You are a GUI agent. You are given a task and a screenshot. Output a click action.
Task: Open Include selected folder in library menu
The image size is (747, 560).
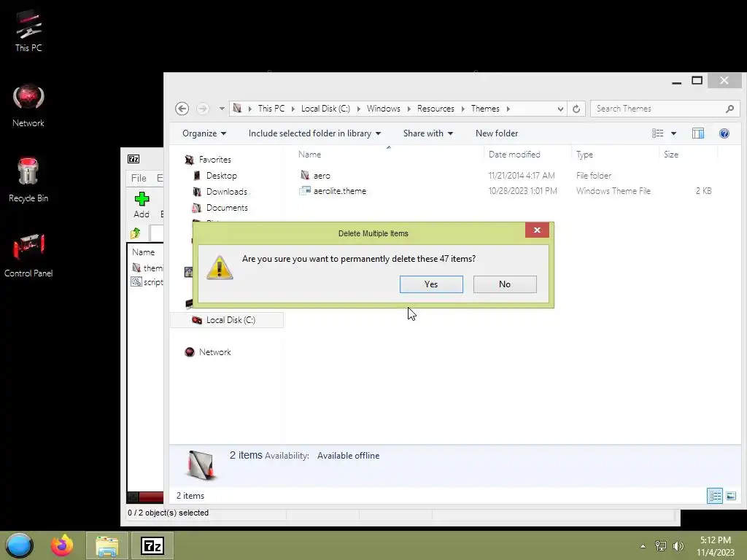click(314, 133)
